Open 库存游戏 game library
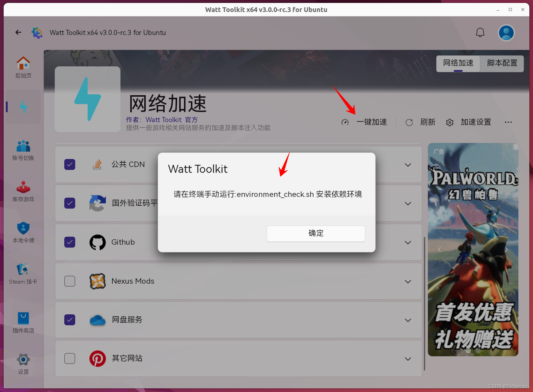 [x=23, y=191]
